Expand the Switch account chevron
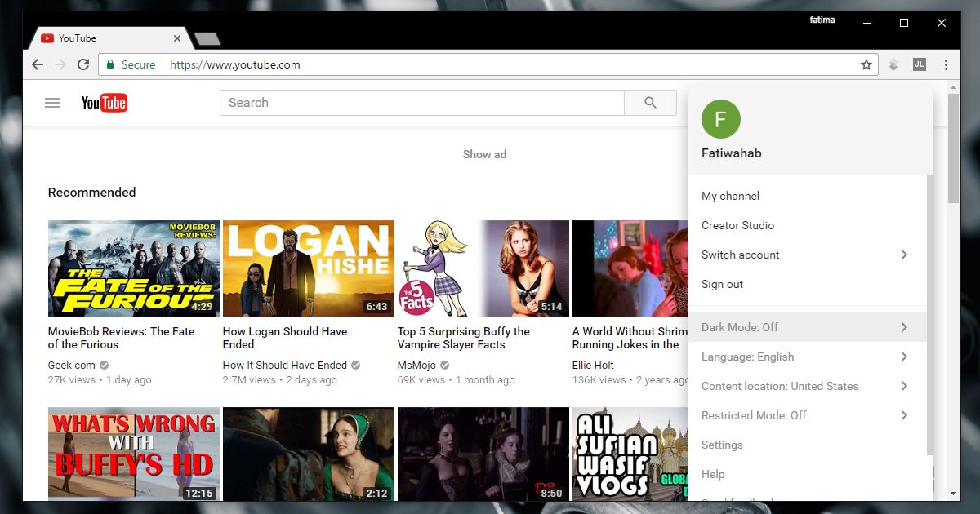 click(904, 255)
